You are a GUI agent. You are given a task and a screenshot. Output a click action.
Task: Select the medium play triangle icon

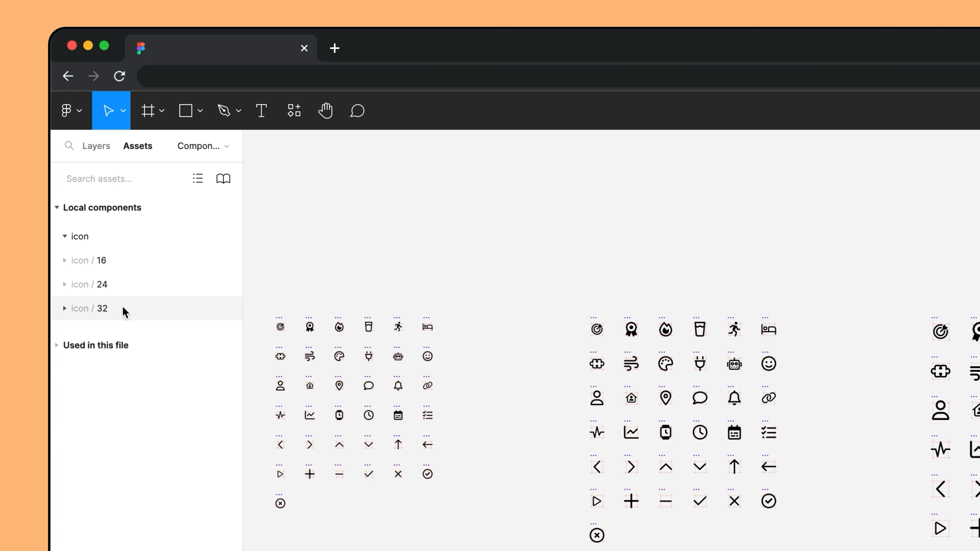pos(597,501)
